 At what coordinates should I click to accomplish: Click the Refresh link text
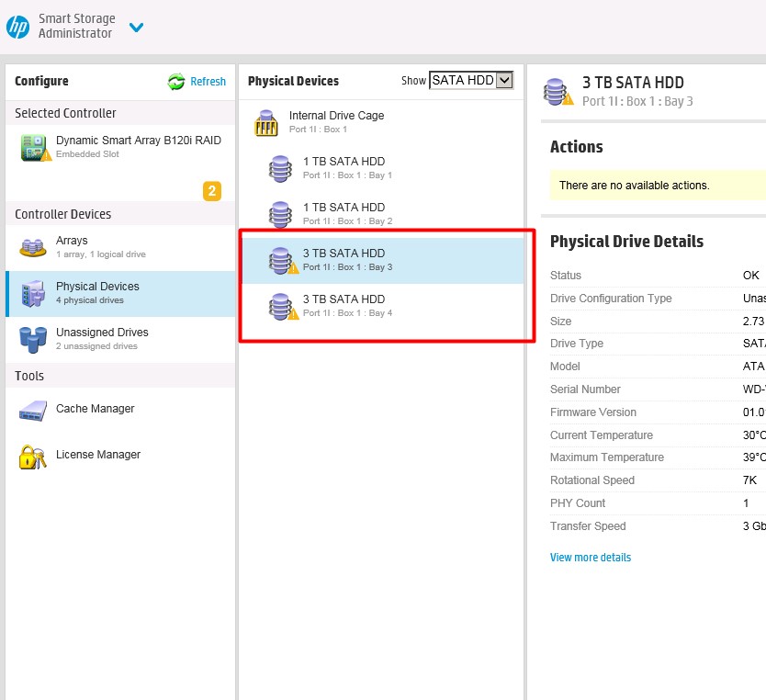pos(208,82)
